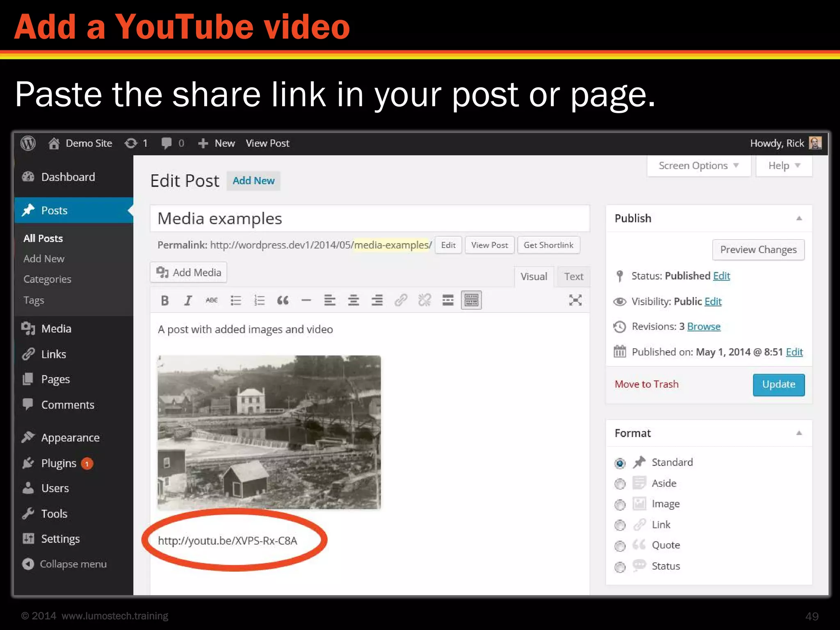Open Categories submenu item
Image resolution: width=840 pixels, height=630 pixels.
pos(47,279)
